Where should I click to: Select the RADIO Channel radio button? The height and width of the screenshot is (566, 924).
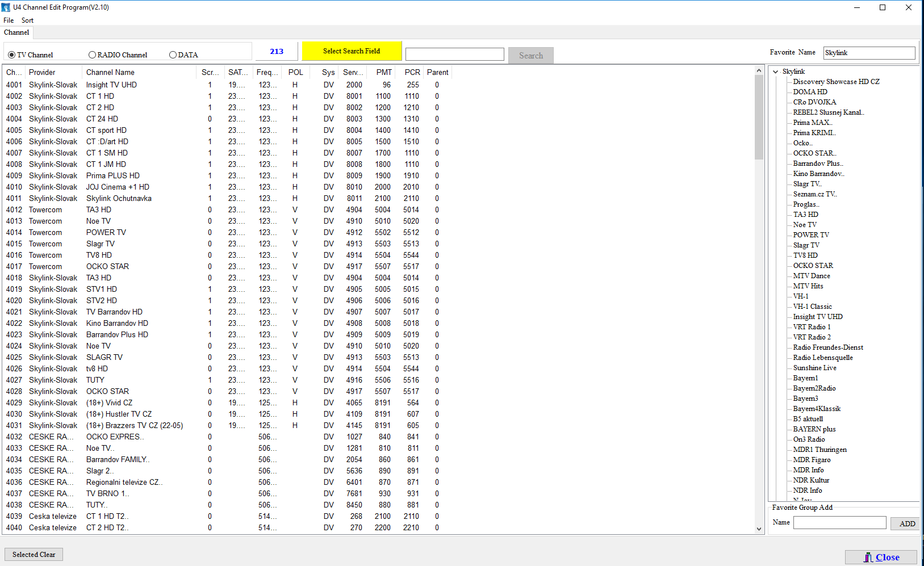click(x=92, y=55)
